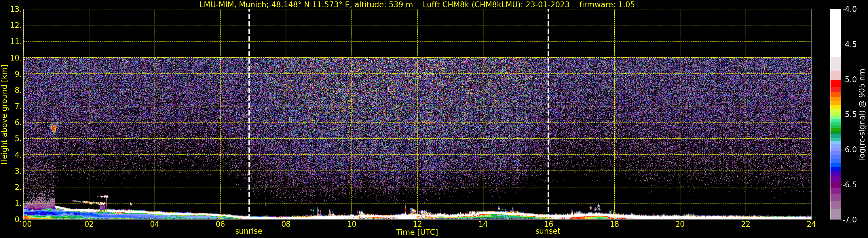This screenshot has height=238, width=868.
Task: Click the '5.' height axis tick label
Action: tap(18, 139)
